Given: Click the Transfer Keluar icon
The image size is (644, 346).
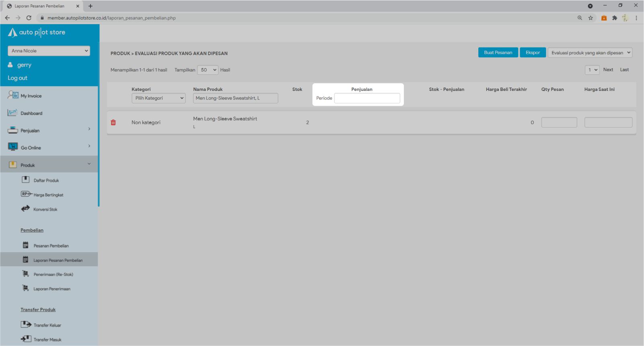Looking at the screenshot, I should tap(26, 325).
